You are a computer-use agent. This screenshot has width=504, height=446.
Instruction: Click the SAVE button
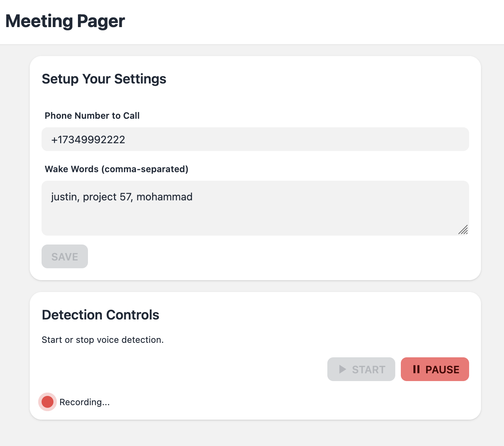[65, 256]
